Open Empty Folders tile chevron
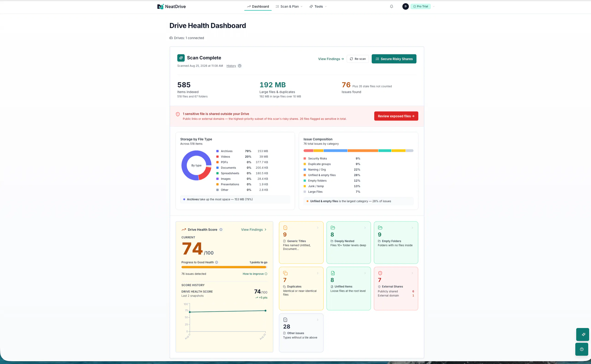 (412, 228)
